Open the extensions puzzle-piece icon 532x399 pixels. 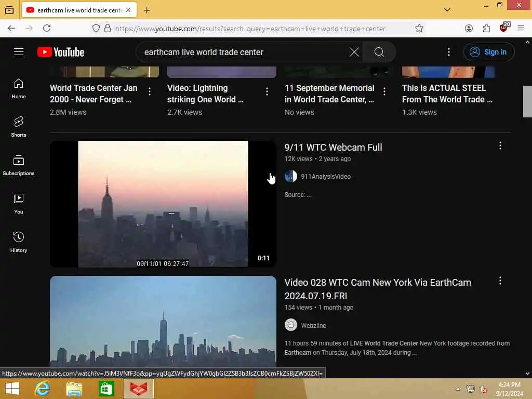[486, 28]
